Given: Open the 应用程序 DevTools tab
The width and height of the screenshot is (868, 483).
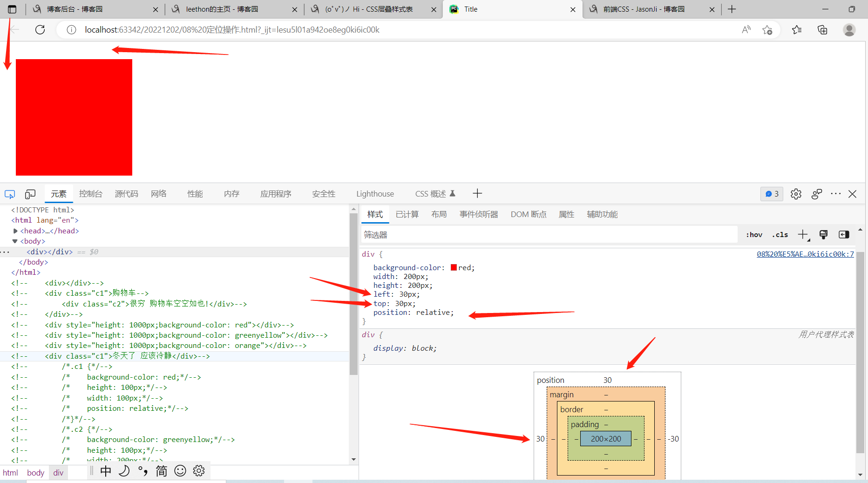Looking at the screenshot, I should click(x=276, y=194).
